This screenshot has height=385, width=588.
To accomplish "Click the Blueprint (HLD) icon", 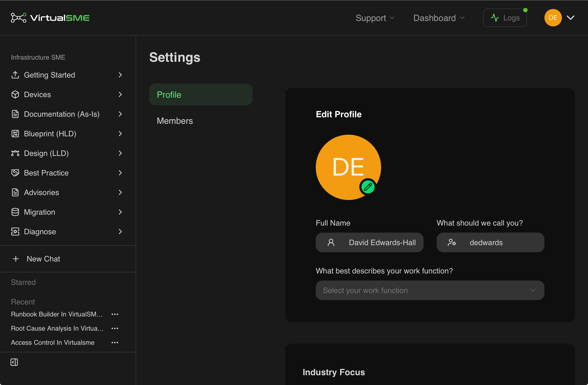I will [x=15, y=134].
